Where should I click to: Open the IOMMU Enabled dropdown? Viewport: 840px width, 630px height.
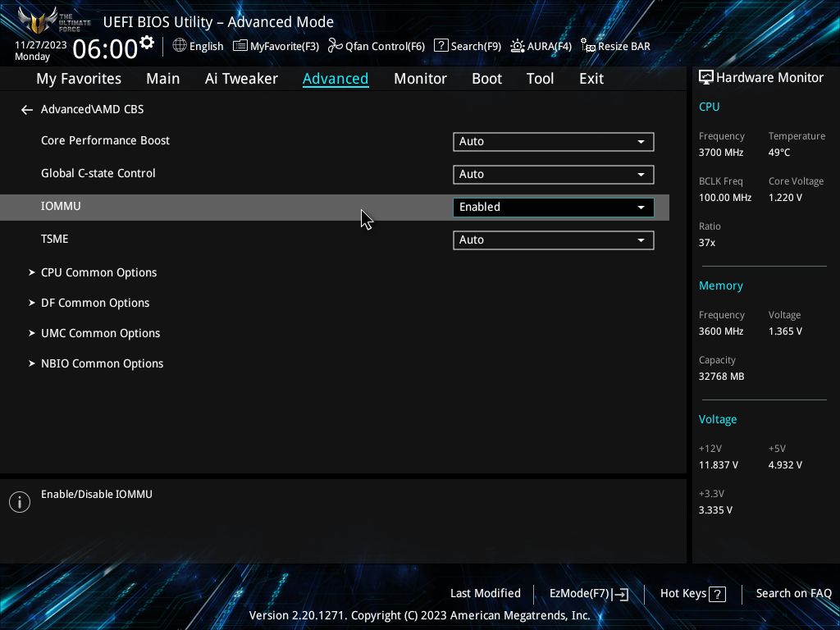click(554, 208)
